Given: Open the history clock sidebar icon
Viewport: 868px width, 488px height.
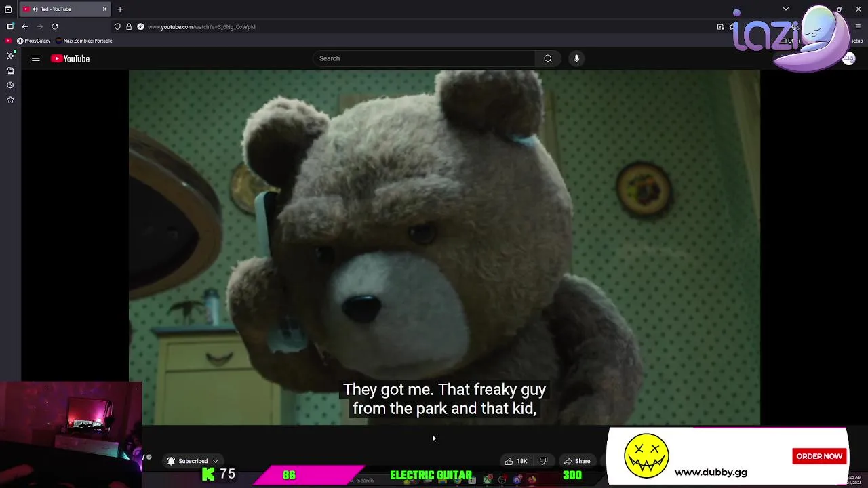Looking at the screenshot, I should (x=10, y=85).
